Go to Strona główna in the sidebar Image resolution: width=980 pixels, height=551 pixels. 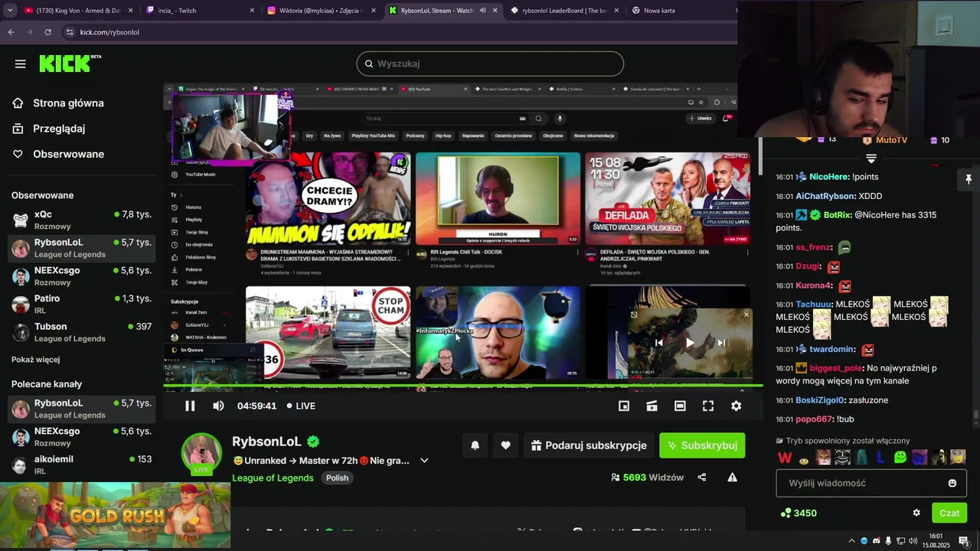point(68,103)
